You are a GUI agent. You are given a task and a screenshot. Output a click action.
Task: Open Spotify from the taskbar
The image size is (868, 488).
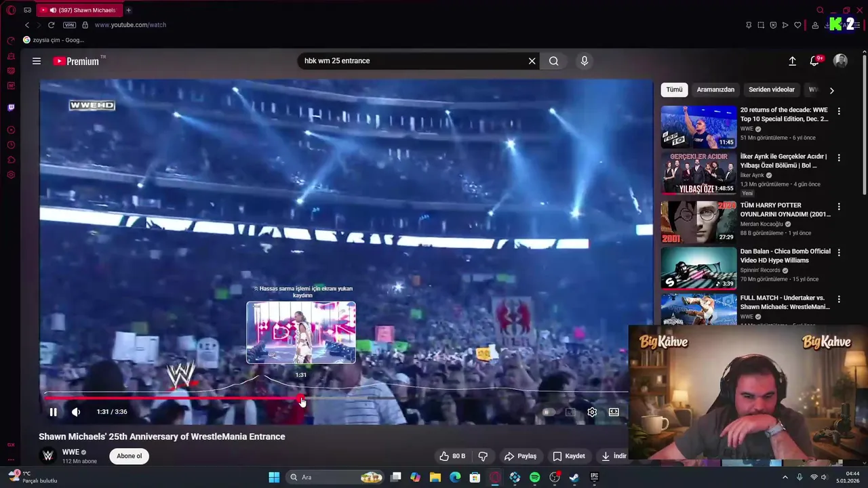click(x=534, y=477)
